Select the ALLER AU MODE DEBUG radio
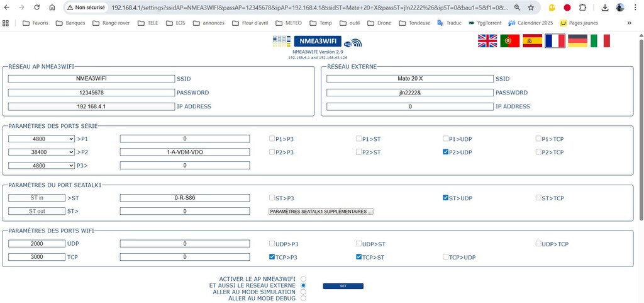Screen dimensions: 644x303 (304, 299)
